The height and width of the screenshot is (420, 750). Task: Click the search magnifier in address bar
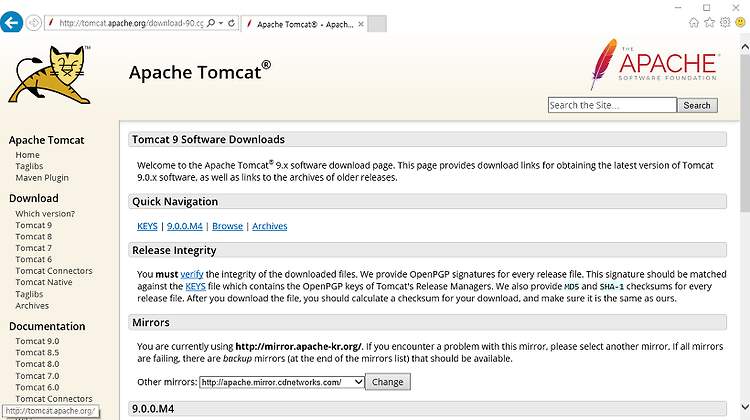tap(211, 23)
